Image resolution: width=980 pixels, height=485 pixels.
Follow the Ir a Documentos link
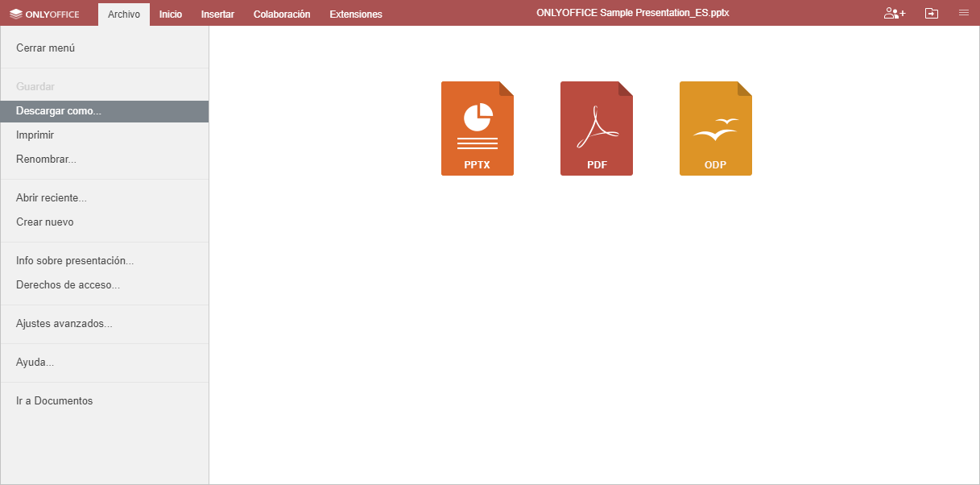[x=54, y=401]
